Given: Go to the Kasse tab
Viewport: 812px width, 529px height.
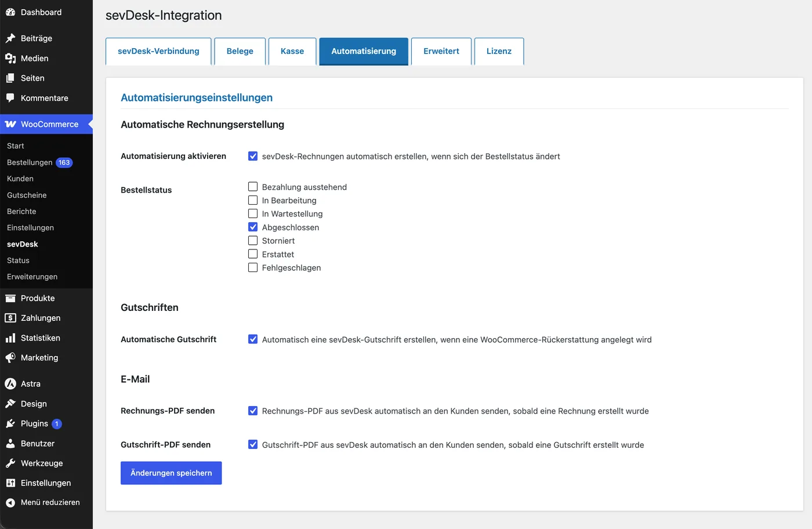Looking at the screenshot, I should [x=292, y=51].
